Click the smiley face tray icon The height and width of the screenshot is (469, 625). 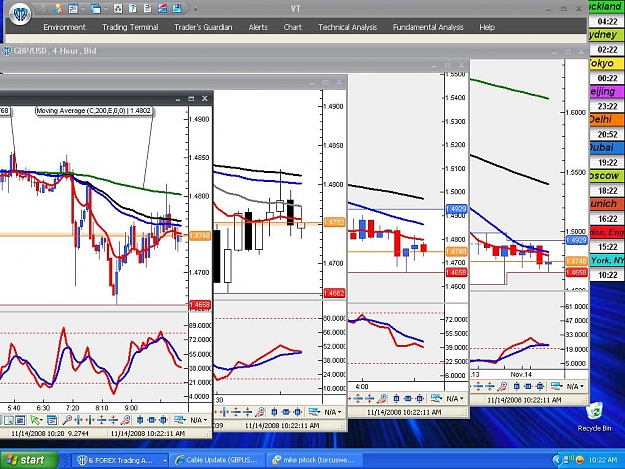click(580, 460)
